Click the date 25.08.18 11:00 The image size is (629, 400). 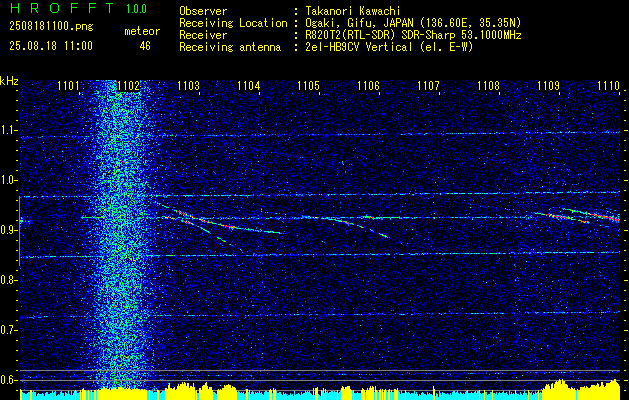[51, 46]
